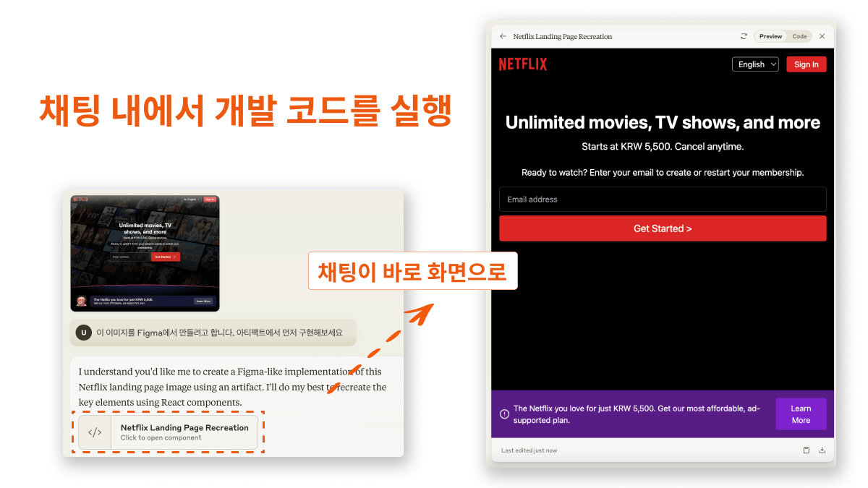This screenshot has width=868, height=488.
Task: Open the English language dropdown
Action: pos(755,64)
